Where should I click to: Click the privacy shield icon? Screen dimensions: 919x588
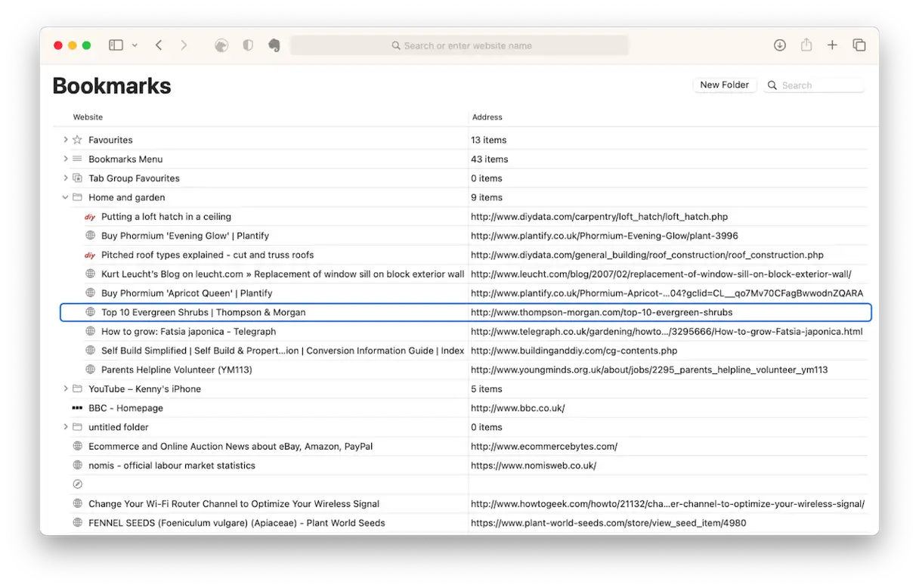tap(248, 45)
